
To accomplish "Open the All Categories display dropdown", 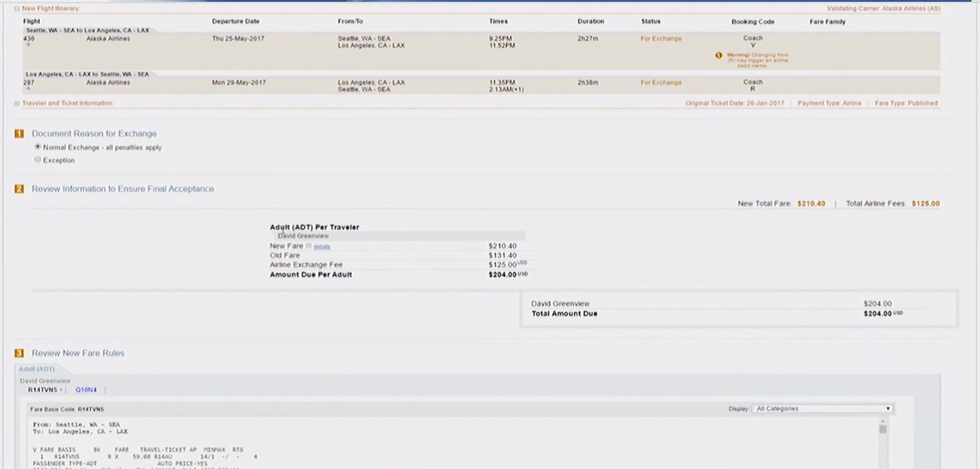I will click(x=822, y=409).
